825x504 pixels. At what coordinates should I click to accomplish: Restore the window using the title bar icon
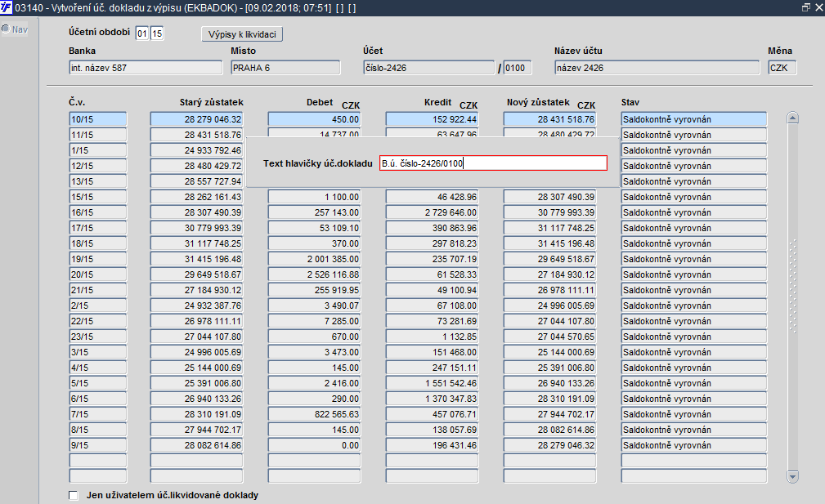tap(805, 7)
